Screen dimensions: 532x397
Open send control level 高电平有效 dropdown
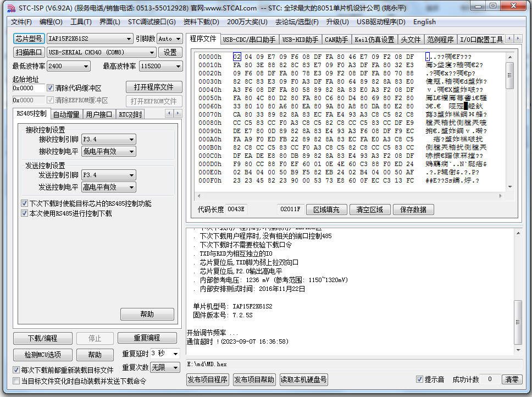tap(109, 187)
